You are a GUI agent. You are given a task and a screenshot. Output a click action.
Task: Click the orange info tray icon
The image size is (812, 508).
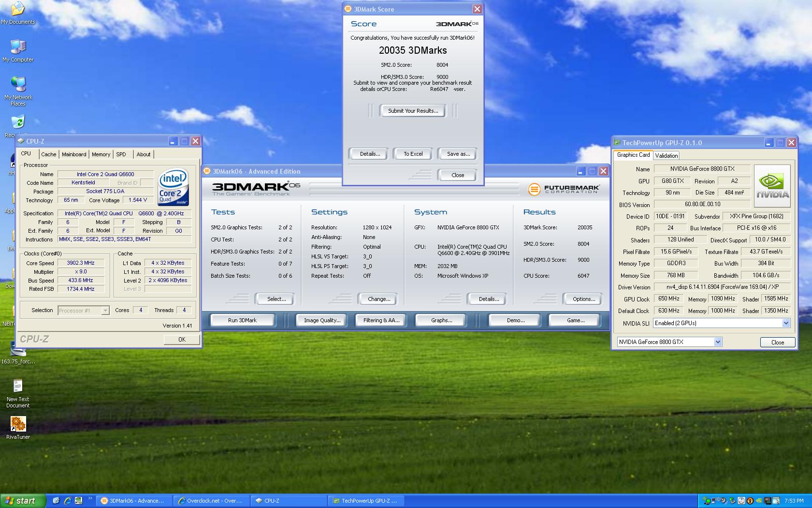point(750,501)
